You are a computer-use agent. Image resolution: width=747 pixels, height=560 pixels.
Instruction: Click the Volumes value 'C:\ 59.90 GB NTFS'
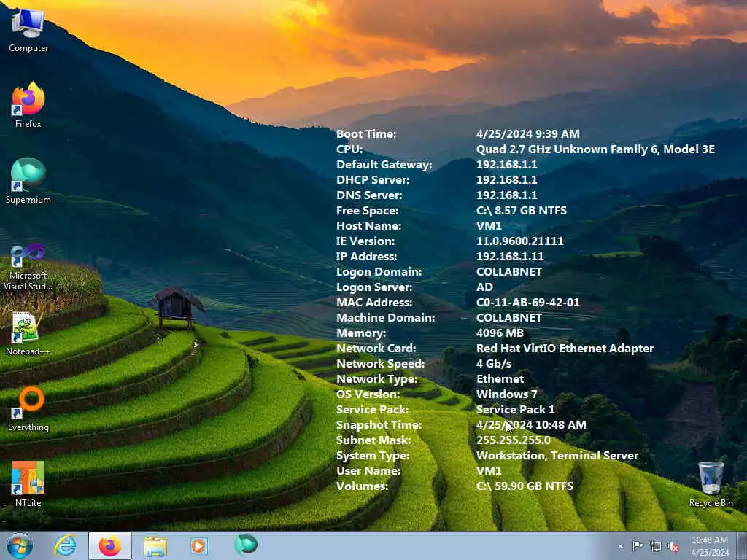click(525, 486)
